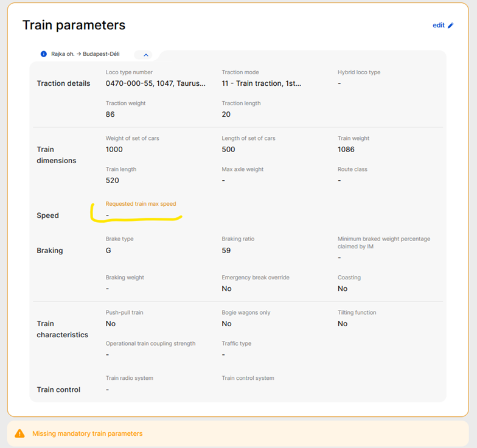Select the Rajka oh. → Budapest-Déli tab
Viewport: 477px width, 448px height.
[x=85, y=54]
